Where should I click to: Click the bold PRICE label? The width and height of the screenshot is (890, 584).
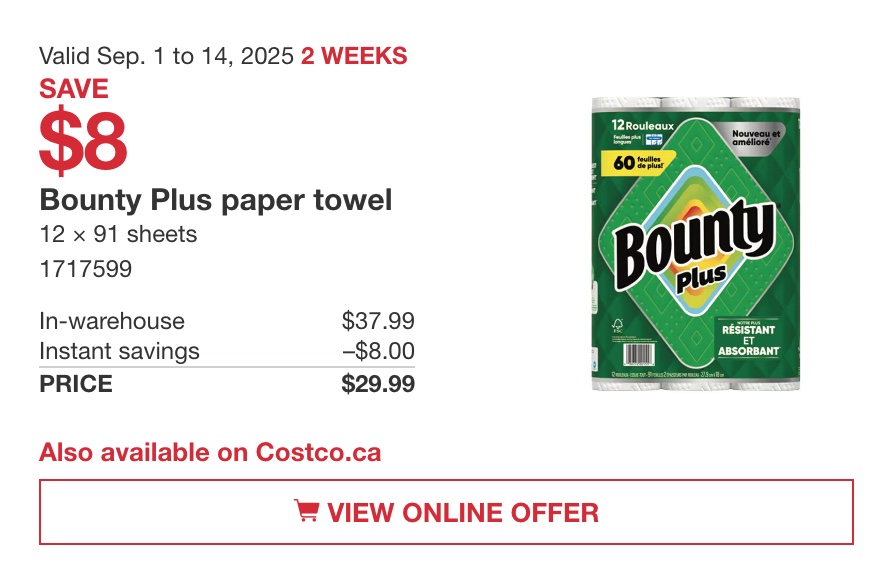pos(76,384)
